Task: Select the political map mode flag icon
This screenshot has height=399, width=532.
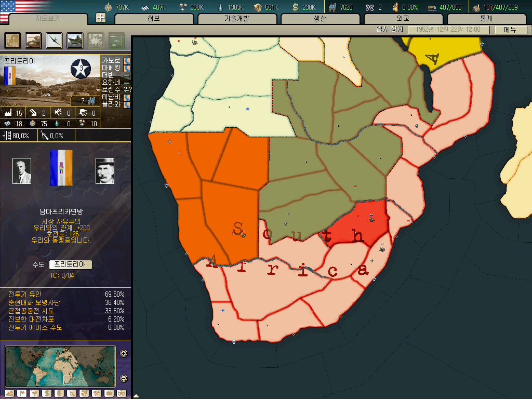Action: [x=22, y=393]
